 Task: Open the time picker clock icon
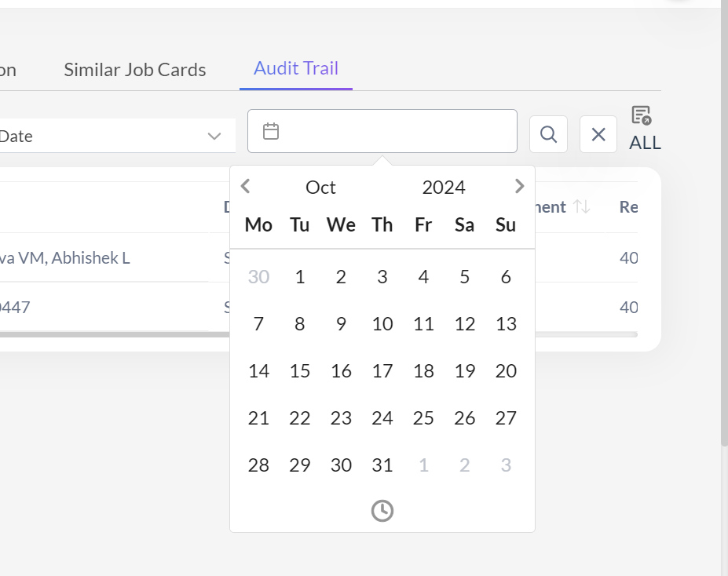tap(382, 511)
